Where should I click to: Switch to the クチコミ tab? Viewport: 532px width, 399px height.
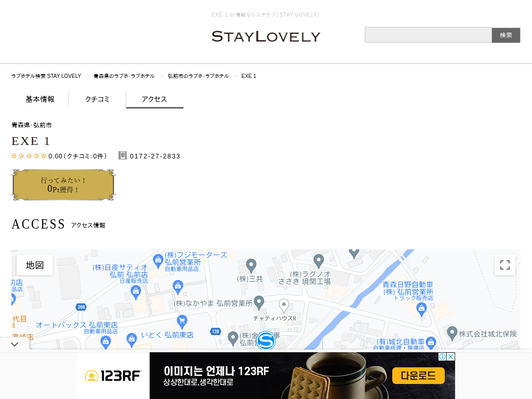click(97, 99)
